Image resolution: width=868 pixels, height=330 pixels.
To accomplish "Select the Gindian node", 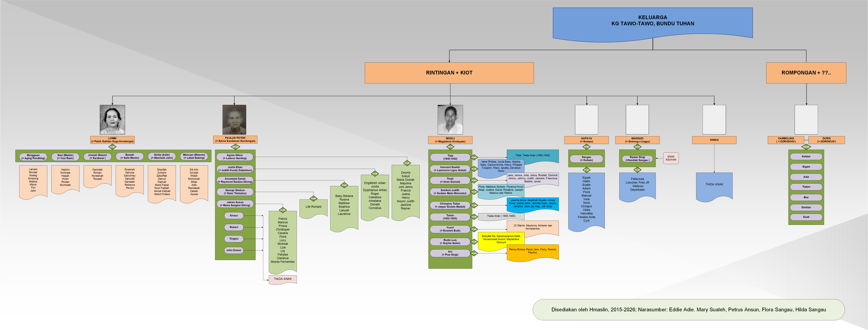I will (x=806, y=207).
